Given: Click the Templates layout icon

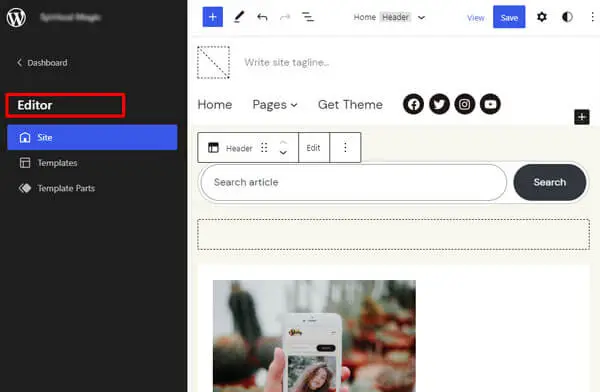Looking at the screenshot, I should (x=25, y=163).
